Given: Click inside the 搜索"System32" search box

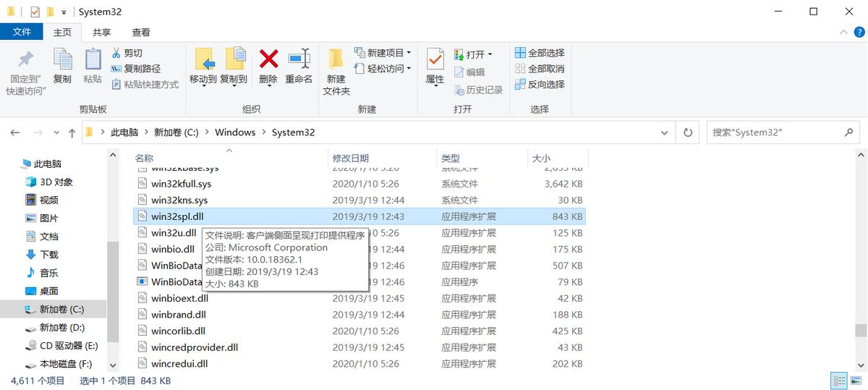Looking at the screenshot, I should pos(774,132).
